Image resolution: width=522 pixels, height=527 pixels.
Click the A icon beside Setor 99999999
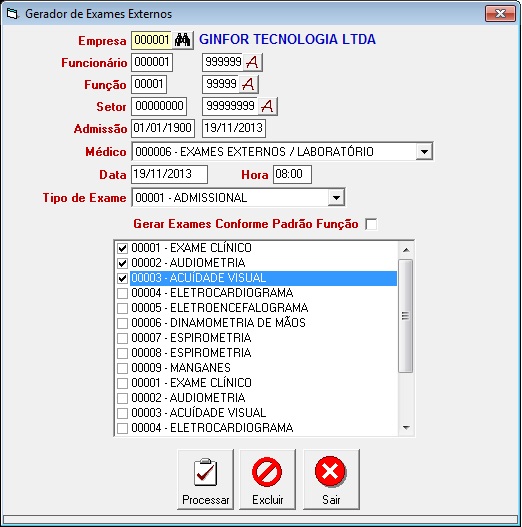(267, 106)
